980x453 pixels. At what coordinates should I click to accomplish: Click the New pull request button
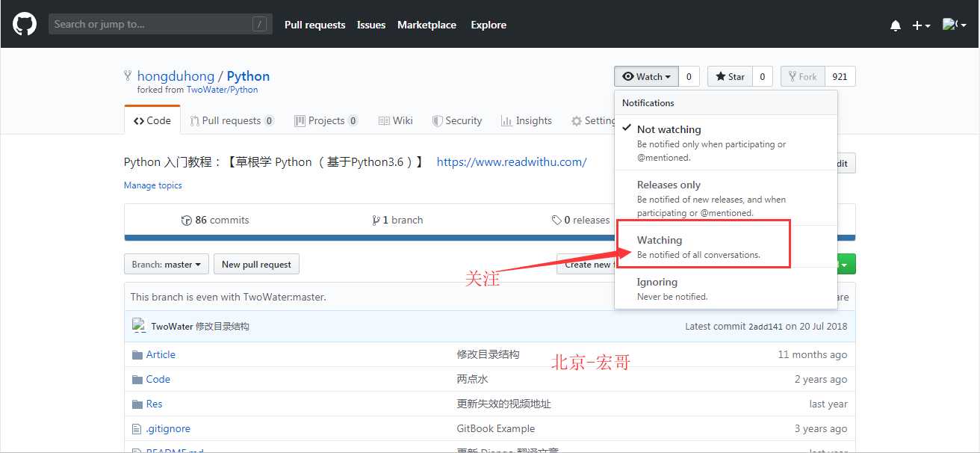(x=256, y=264)
